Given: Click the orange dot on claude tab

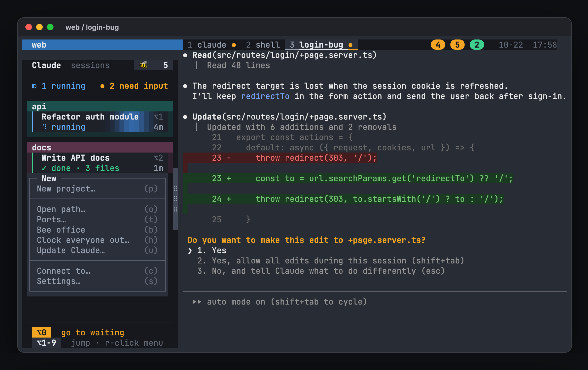Looking at the screenshot, I should point(234,45).
